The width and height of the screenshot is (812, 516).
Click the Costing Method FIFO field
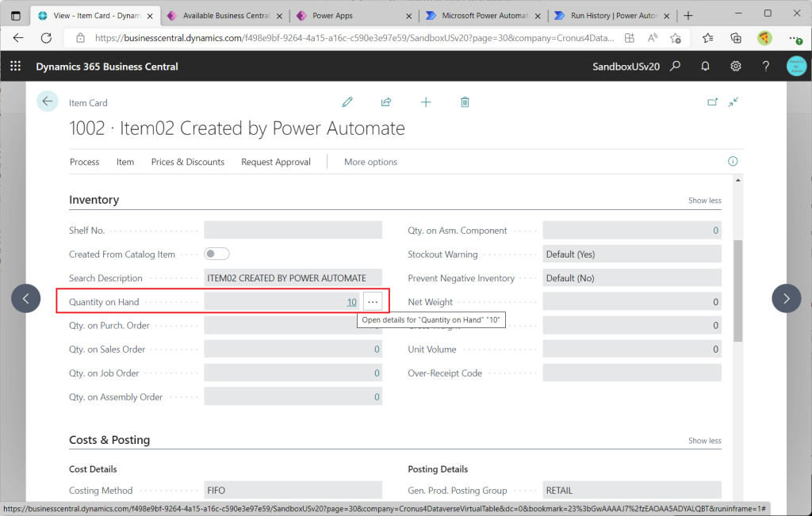(x=293, y=490)
